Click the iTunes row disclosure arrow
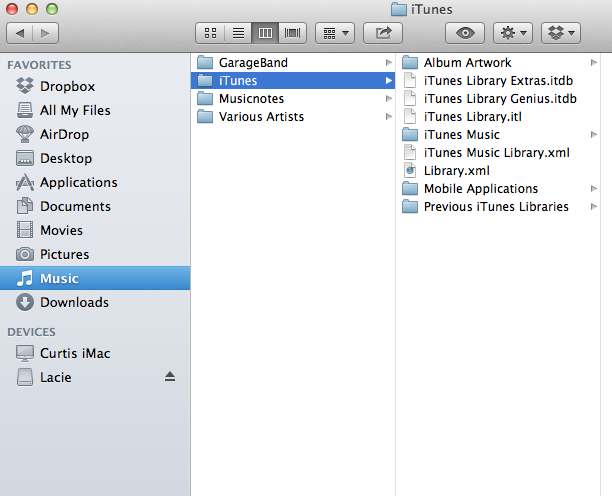The height and width of the screenshot is (496, 612). point(388,80)
